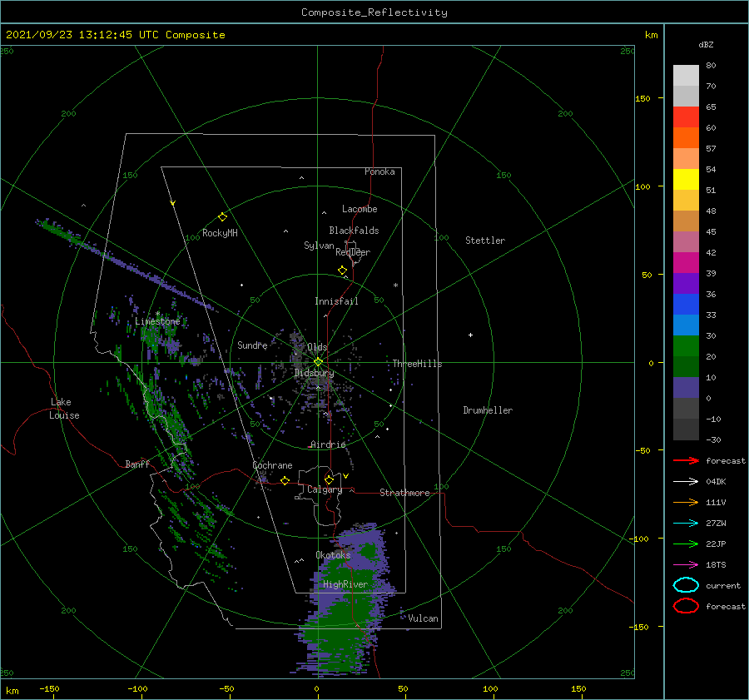Pick the bright yellow 51-54 dBZ swatch

[x=686, y=180]
